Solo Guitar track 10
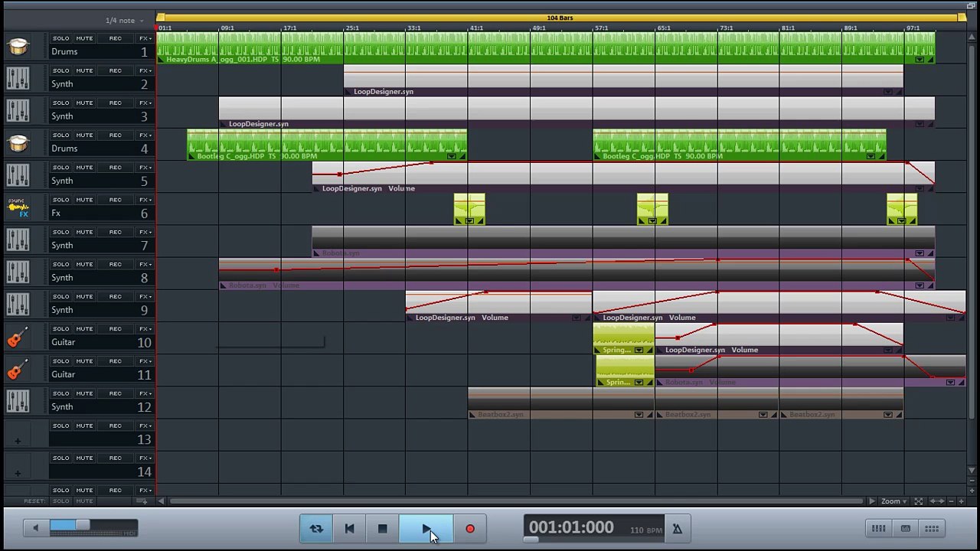Viewport: 980px width, 551px height. click(x=60, y=329)
